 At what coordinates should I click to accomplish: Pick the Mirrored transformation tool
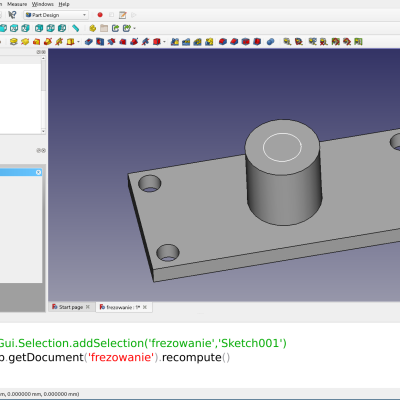[175, 42]
